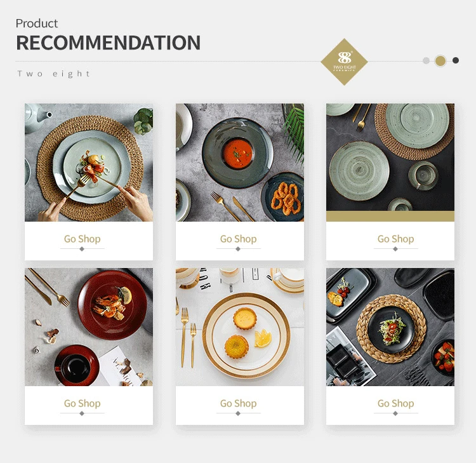Click the diamond marker below last Go Shop
The image size is (476, 463).
click(x=395, y=413)
